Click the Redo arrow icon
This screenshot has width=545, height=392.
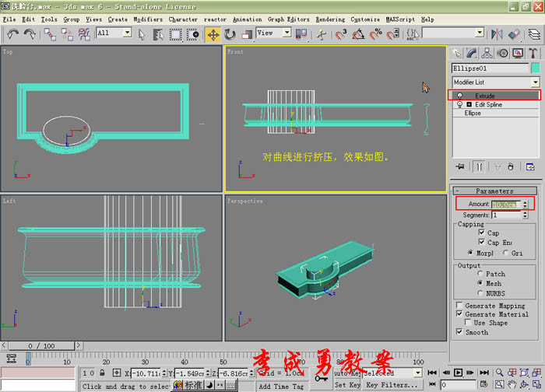tap(30, 34)
